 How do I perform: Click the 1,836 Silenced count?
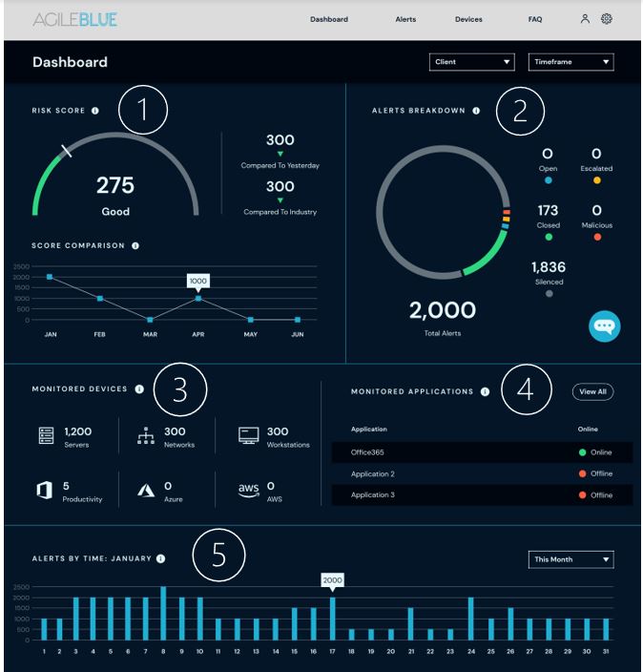(x=549, y=267)
